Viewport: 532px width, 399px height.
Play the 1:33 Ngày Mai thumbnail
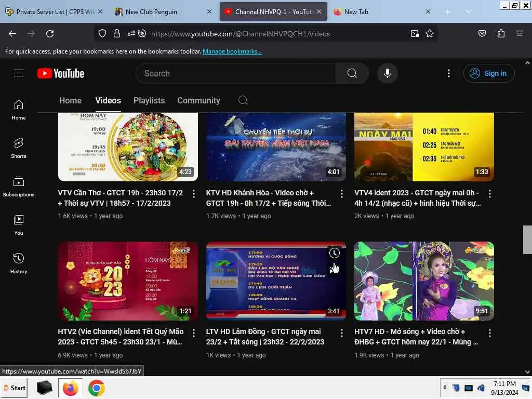[x=424, y=147]
